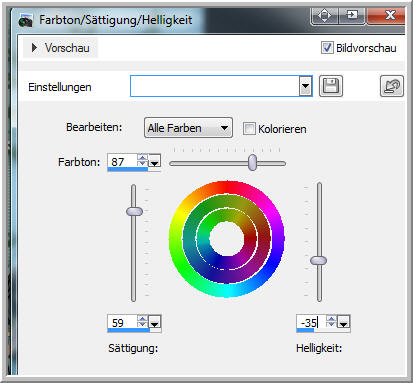
Task: Click the Sättigung vertical slider handle
Action: pos(134,211)
